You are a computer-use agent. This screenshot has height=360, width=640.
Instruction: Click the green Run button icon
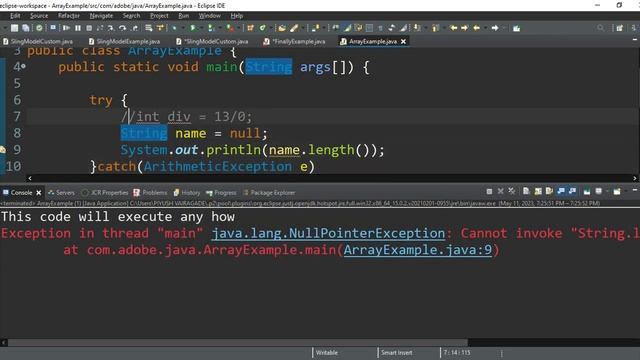click(x=193, y=28)
